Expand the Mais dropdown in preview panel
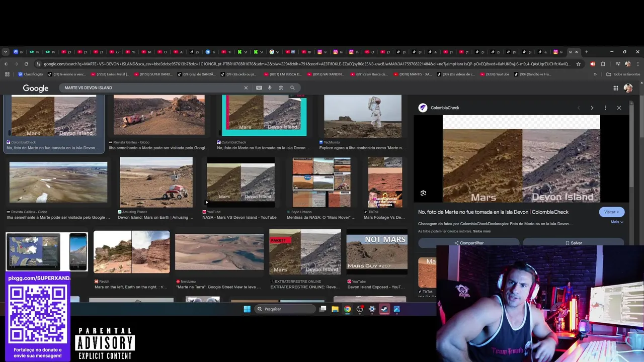The height and width of the screenshot is (362, 644). pyautogui.click(x=617, y=222)
